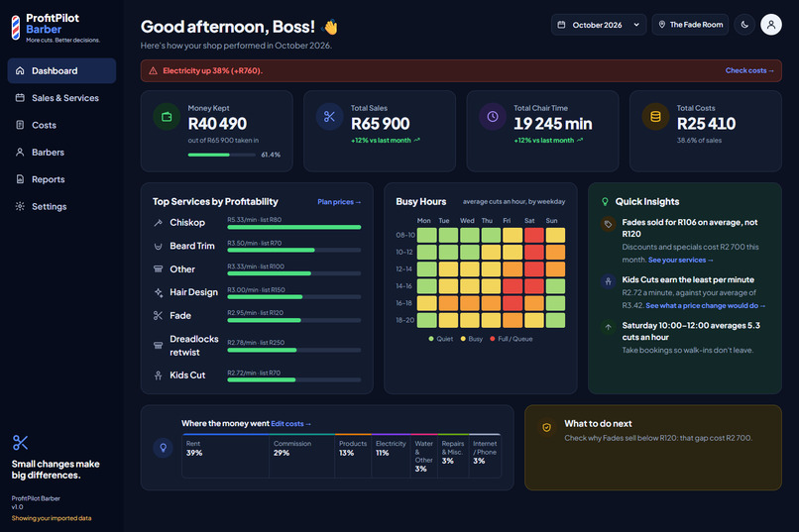Click the calendar icon in month selector
The height and width of the screenshot is (532, 799).
561,25
